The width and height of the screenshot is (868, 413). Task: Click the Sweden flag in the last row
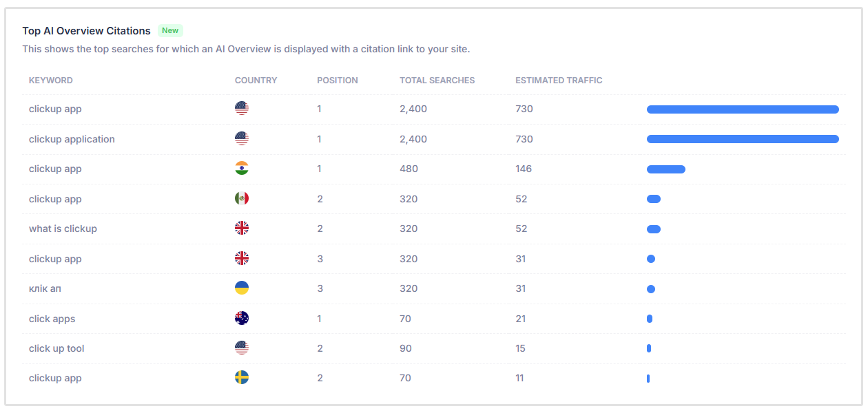click(x=242, y=377)
